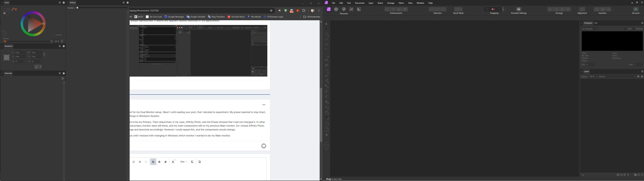This screenshot has height=181, width=644.
Task: Click the color picker eyedropper
Action: pos(13,9)
